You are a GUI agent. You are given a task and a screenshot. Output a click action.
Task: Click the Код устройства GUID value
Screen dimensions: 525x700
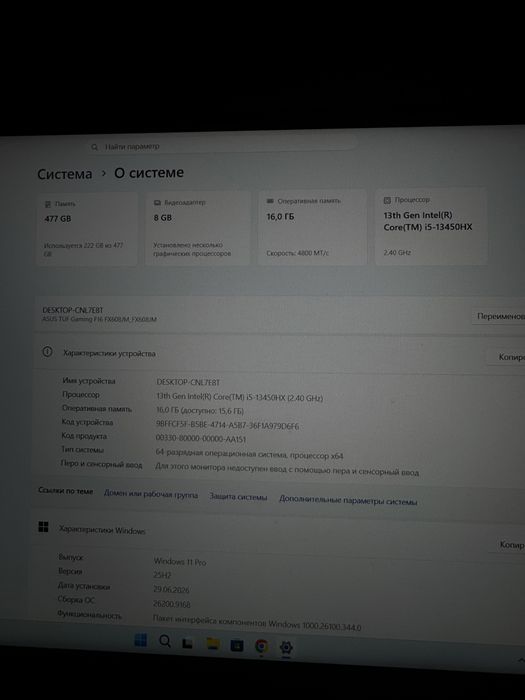pyautogui.click(x=227, y=425)
